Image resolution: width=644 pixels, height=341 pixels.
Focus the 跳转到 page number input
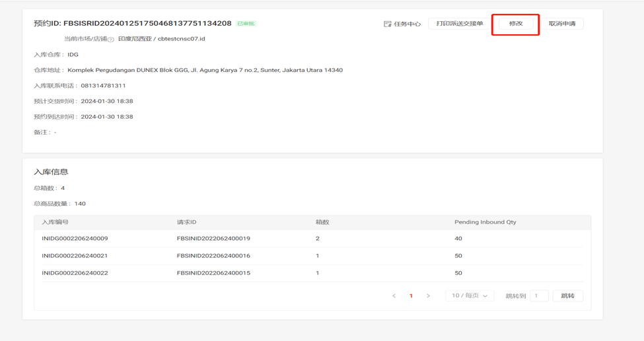point(539,296)
